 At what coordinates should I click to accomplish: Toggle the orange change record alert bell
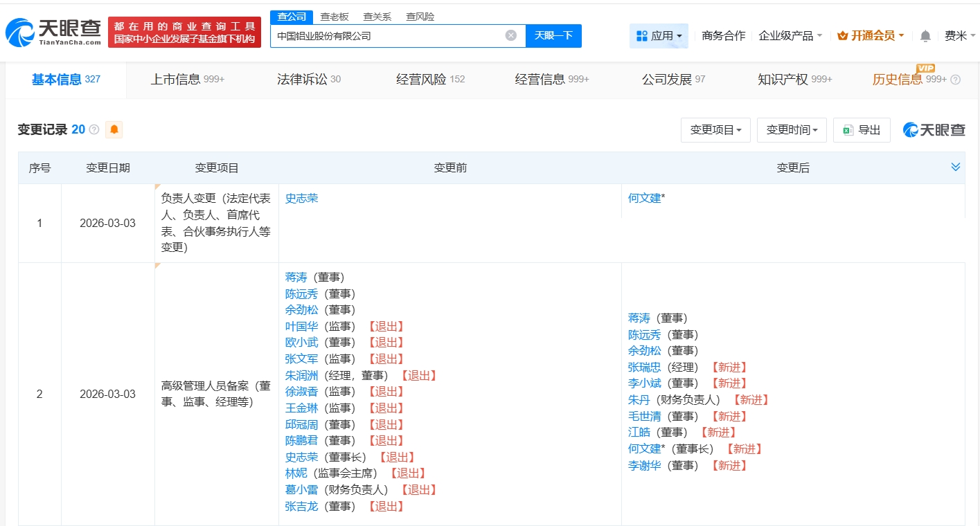click(x=114, y=129)
